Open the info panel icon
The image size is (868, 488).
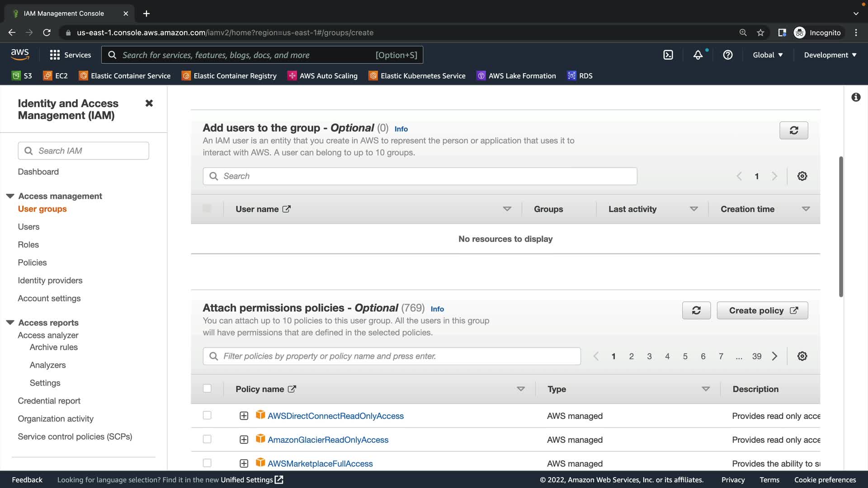click(x=855, y=97)
